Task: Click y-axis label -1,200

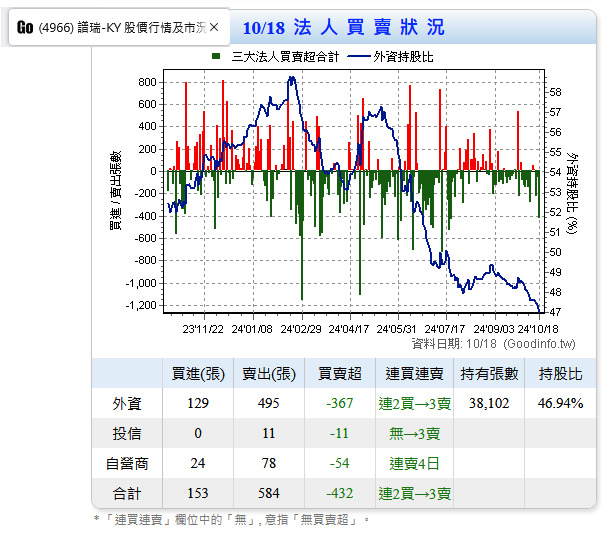Action: [141, 305]
